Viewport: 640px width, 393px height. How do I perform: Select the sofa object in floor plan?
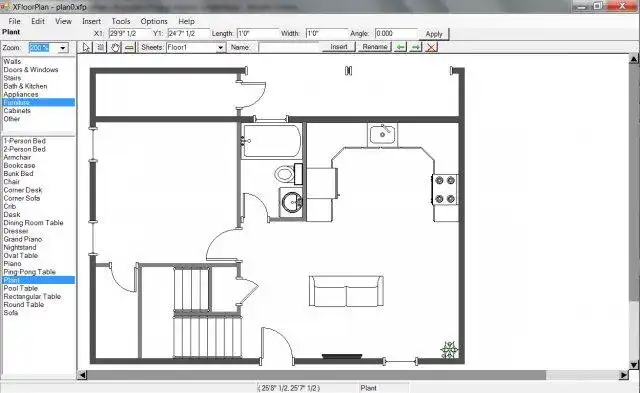pos(346,291)
